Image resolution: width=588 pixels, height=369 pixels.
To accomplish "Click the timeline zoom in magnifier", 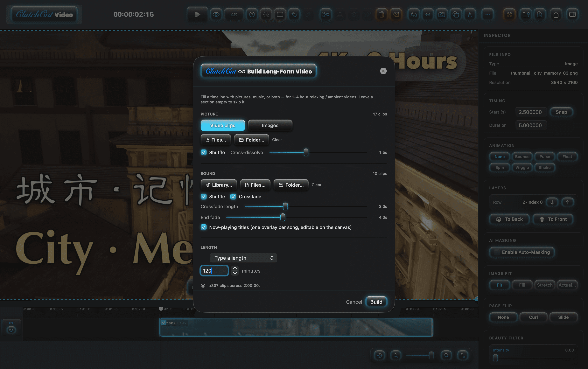I will 446,355.
